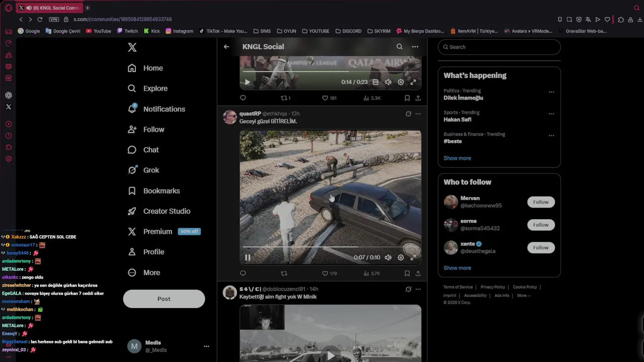Reply to the quastRP post
Image resolution: width=644 pixels, height=362 pixels.
(243, 274)
